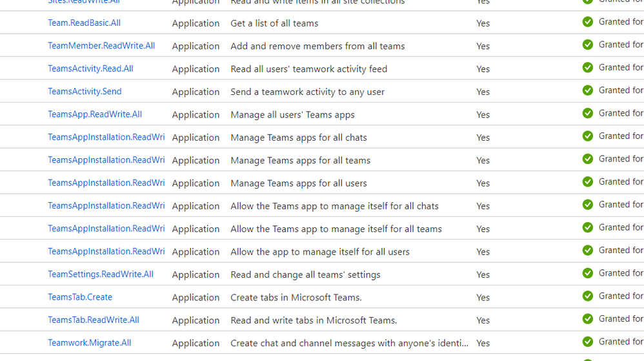Viewport: 644px width, 361px height.
Task: Open the permission link for managing apps for all chats
Action: tap(106, 138)
